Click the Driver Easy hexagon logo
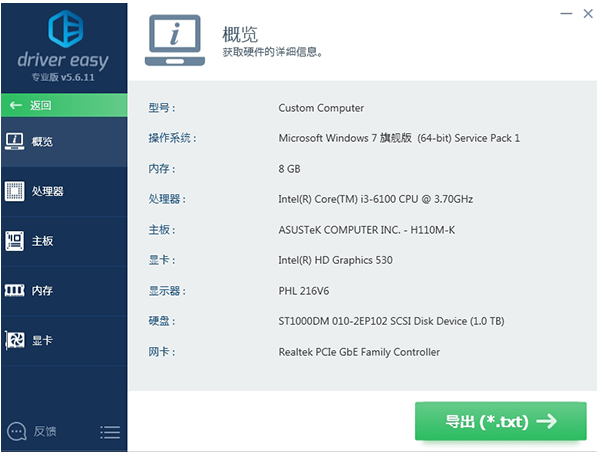Viewport: 597px width, 452px height. 65,29
